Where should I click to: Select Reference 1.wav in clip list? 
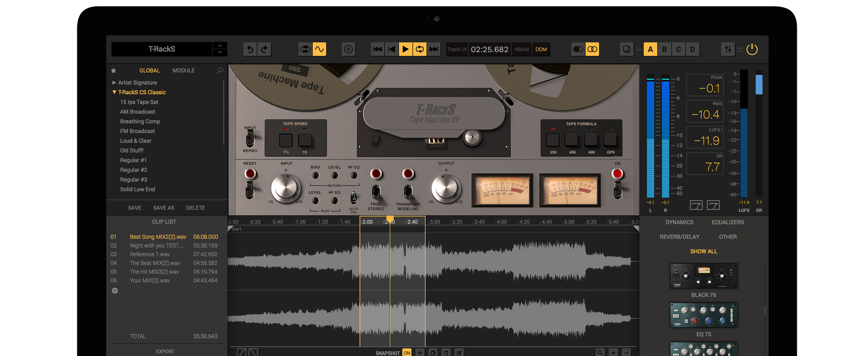tap(164, 254)
